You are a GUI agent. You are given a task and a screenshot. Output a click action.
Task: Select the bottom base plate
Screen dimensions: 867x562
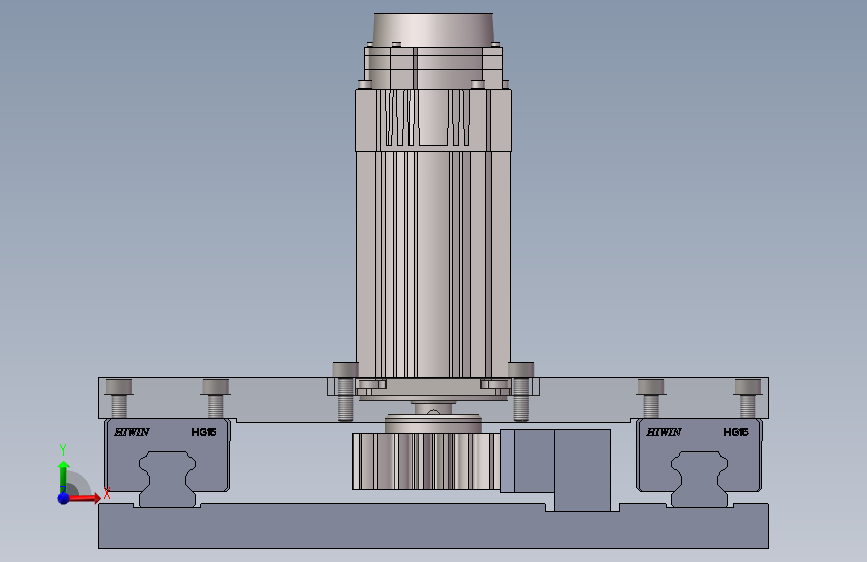(433, 527)
